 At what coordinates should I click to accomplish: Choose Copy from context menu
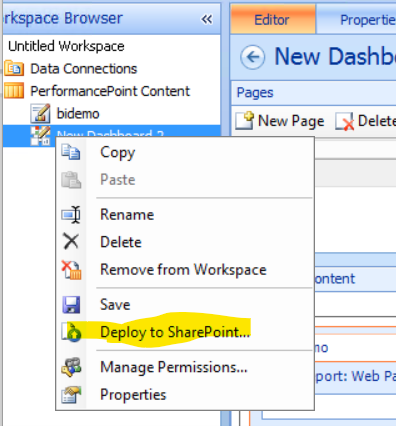[117, 153]
